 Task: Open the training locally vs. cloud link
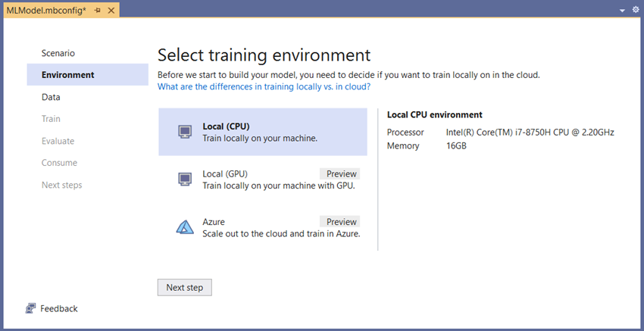click(x=264, y=86)
